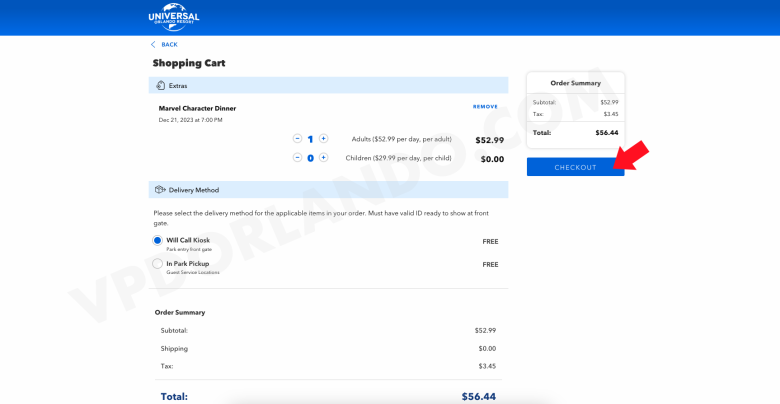Click the Extras tag icon
The height and width of the screenshot is (404, 780).
[x=160, y=86]
